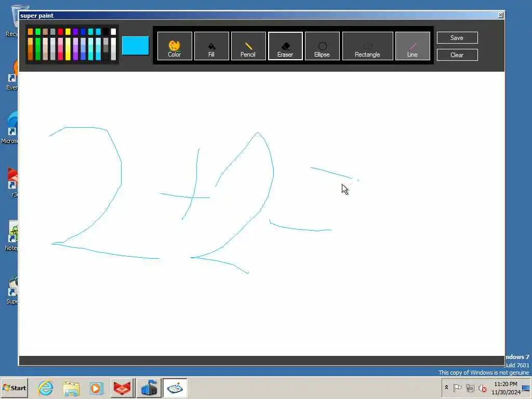Select the Pencil tool
The image size is (532, 399).
tap(248, 46)
